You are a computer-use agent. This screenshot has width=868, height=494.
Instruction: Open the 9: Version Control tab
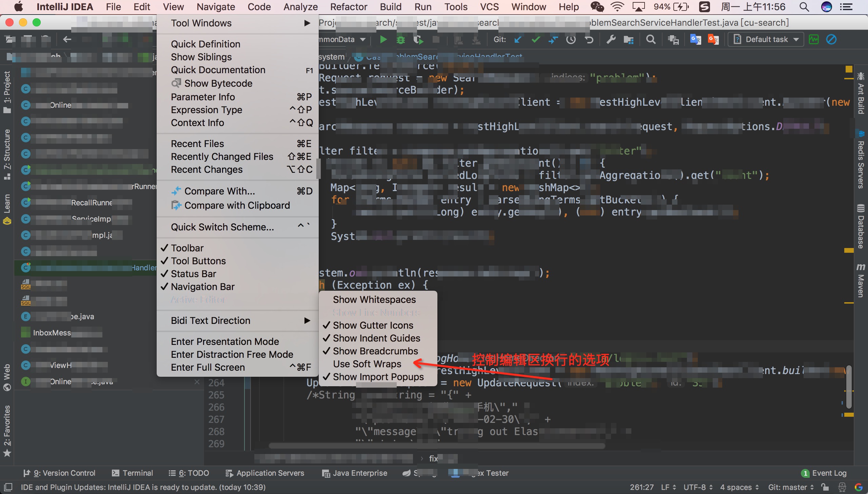(60, 473)
